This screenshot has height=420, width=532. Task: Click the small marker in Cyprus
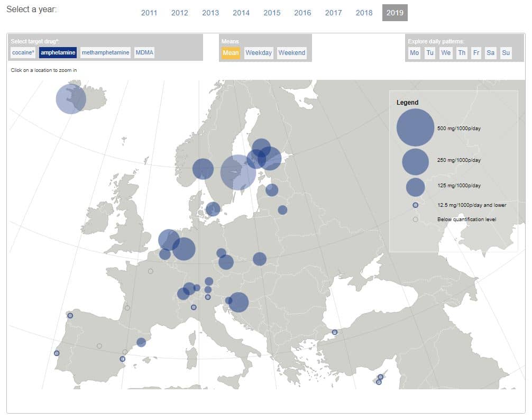(380, 377)
